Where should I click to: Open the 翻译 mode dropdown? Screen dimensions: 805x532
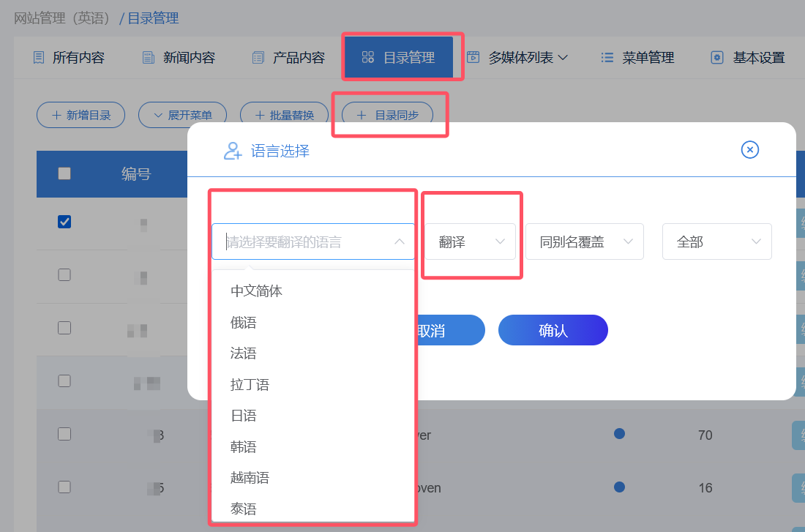pos(471,241)
